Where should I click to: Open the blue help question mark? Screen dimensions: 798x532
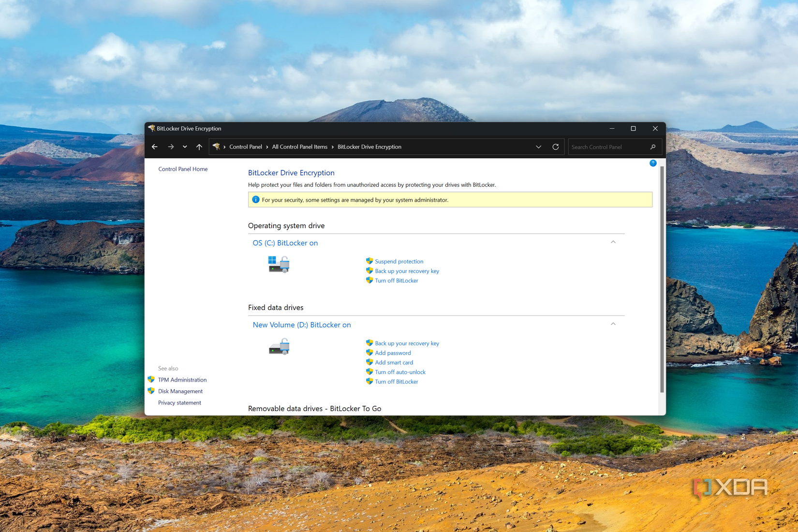pos(652,163)
